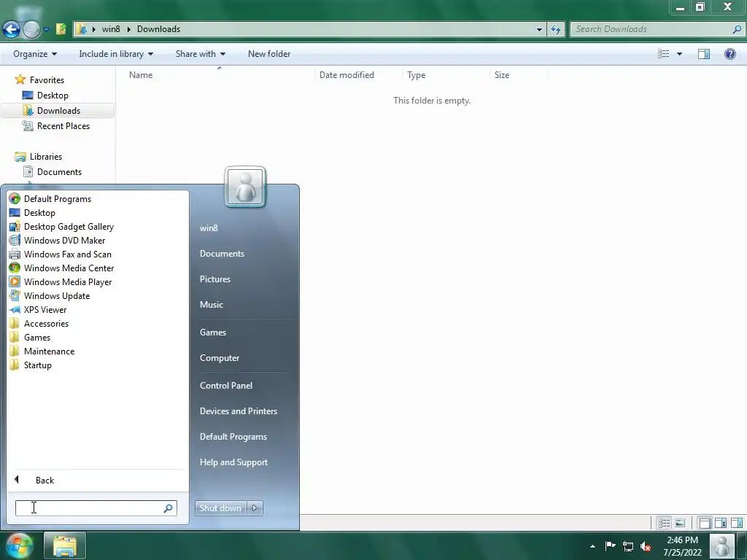Open the Desktop shortcut in programs list
747x560 pixels.
[x=39, y=213]
